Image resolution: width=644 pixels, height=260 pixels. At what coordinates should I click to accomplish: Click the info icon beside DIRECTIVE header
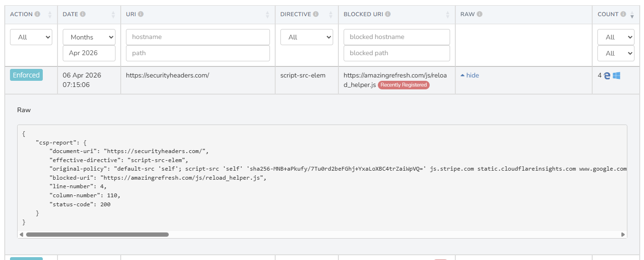315,14
